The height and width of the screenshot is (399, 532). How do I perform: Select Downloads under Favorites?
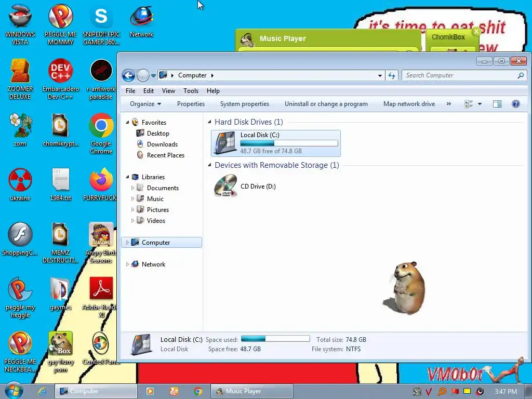point(157,144)
